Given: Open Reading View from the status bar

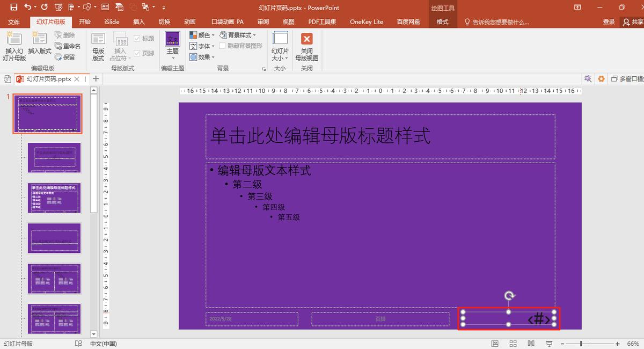Looking at the screenshot, I should coord(530,343).
